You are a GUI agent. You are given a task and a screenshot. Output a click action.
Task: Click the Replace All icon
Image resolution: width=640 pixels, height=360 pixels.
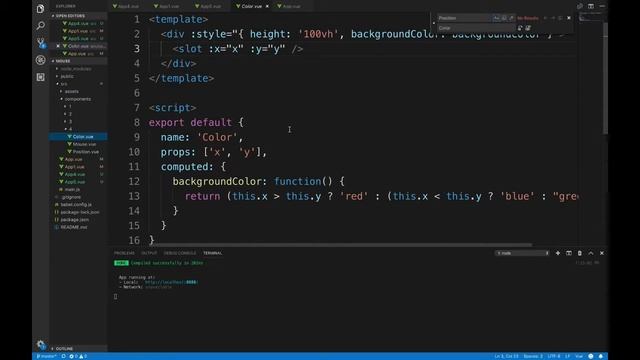528,28
